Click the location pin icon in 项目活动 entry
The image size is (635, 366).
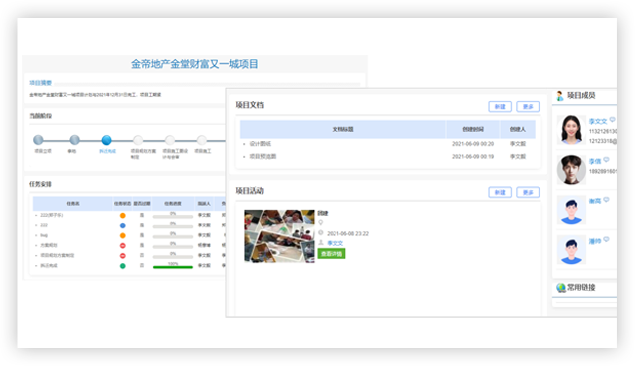coord(321,223)
